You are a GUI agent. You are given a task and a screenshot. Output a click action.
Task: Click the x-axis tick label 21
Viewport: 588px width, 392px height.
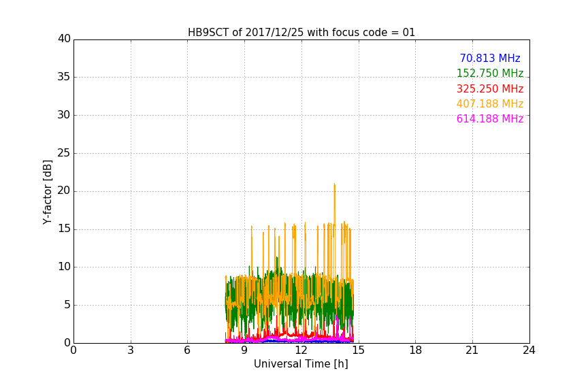click(472, 350)
